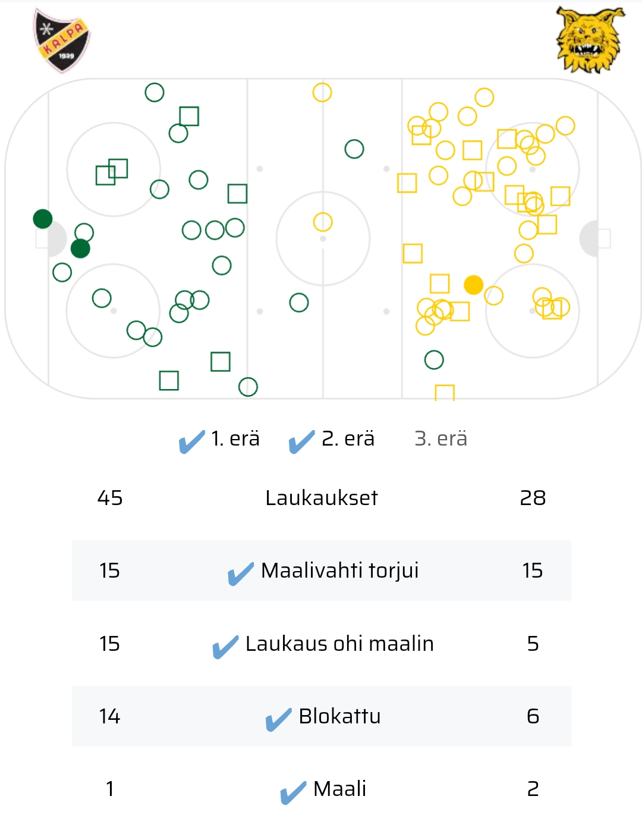This screenshot has height=840, width=642.
Task: Click the yellow circle at top of red line
Action: [x=322, y=93]
